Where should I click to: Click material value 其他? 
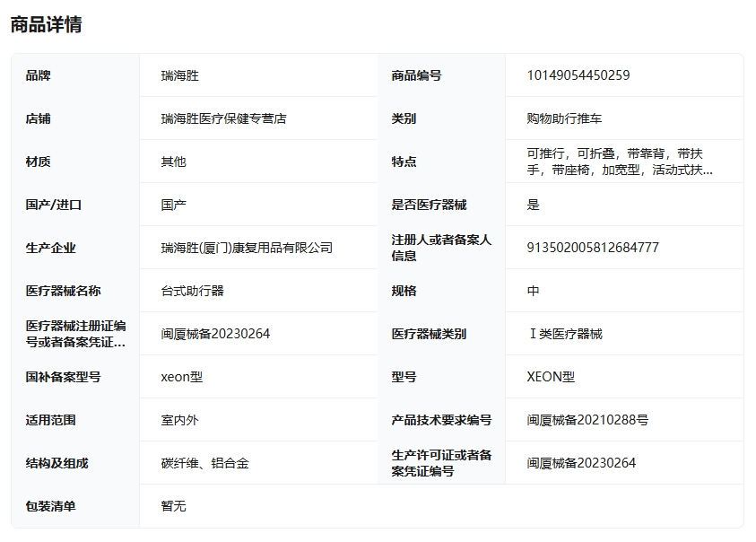[174, 162]
